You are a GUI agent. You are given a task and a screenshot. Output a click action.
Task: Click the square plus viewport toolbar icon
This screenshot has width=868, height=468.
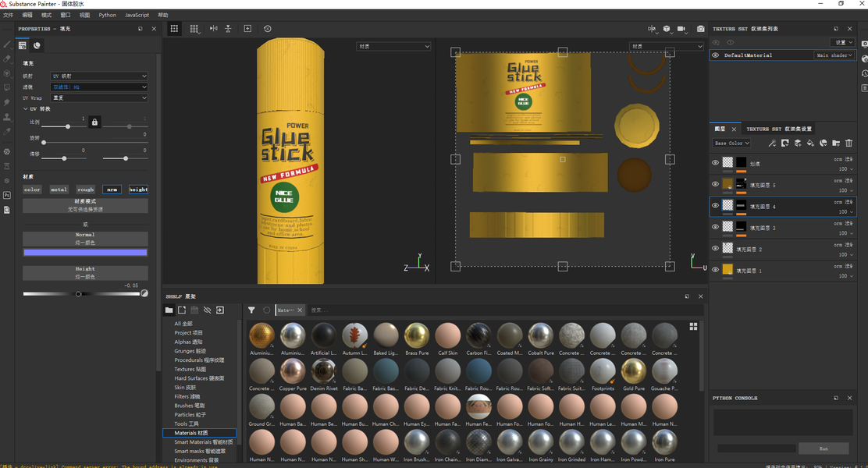coord(247,28)
